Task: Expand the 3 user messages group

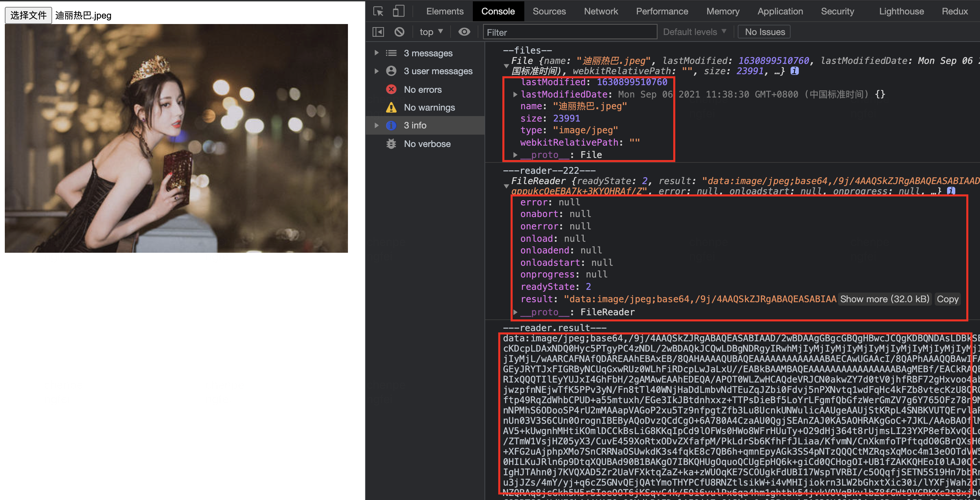Action: (x=376, y=71)
